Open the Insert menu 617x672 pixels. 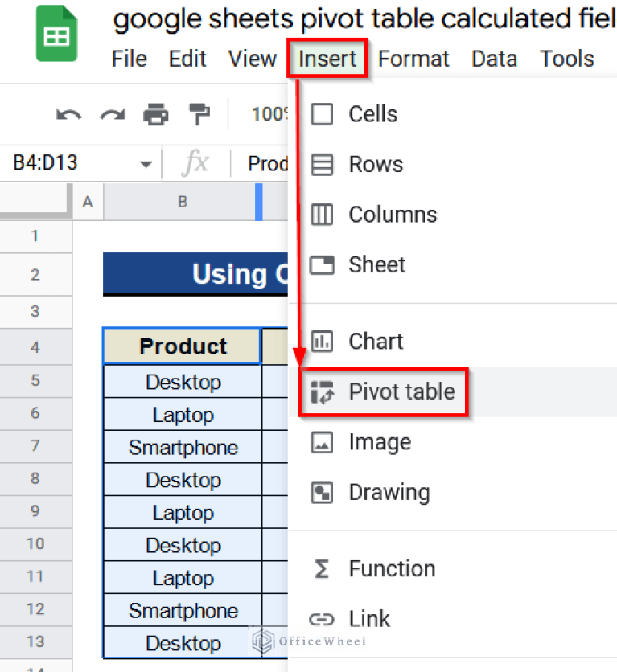pos(327,59)
